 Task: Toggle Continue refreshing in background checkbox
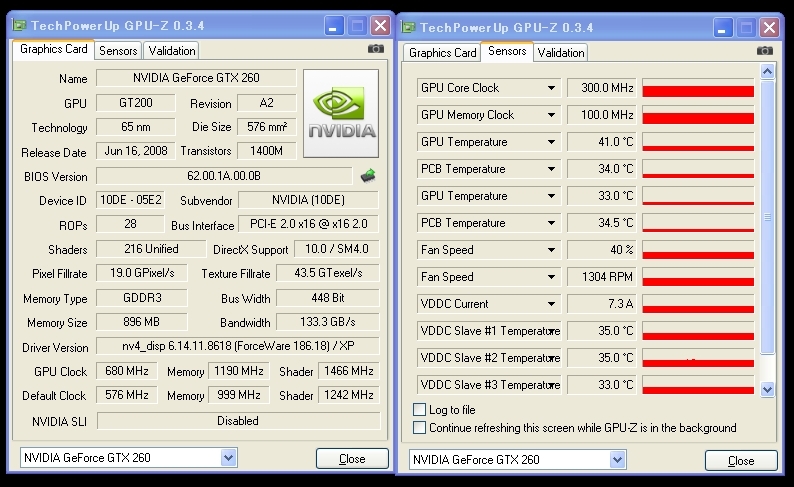point(419,428)
